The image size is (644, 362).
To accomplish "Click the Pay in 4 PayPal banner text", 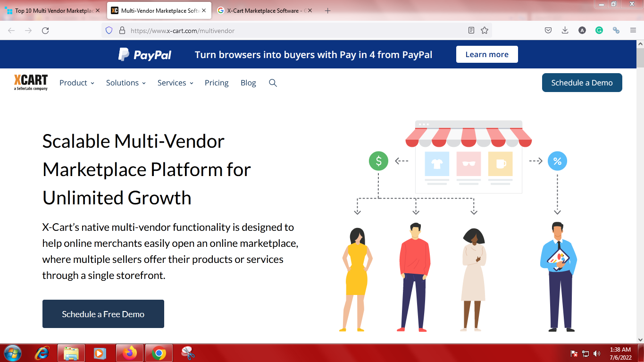I will pos(313,55).
